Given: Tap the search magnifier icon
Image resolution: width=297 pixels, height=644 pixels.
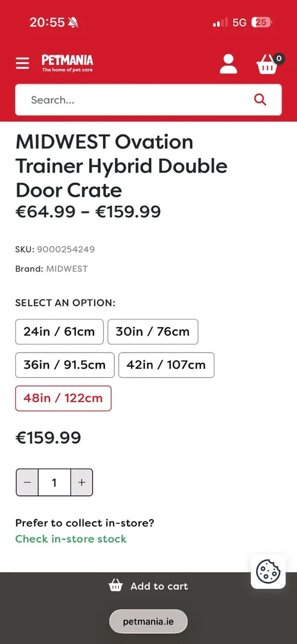Looking at the screenshot, I should [260, 99].
